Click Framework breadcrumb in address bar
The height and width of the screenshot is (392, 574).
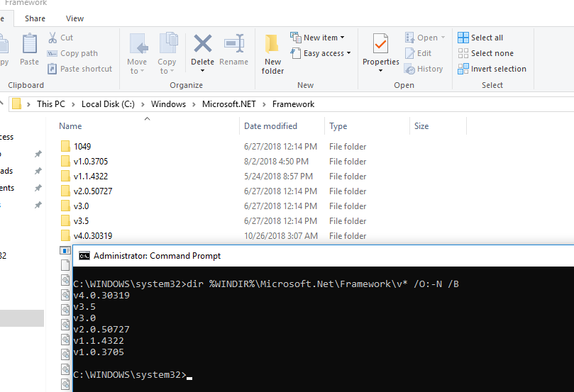[x=293, y=104]
